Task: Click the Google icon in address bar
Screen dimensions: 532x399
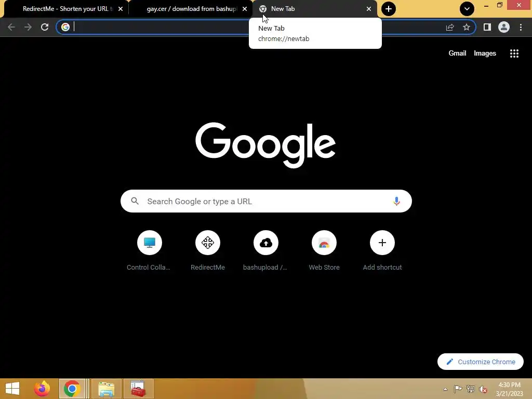Action: 65,27
